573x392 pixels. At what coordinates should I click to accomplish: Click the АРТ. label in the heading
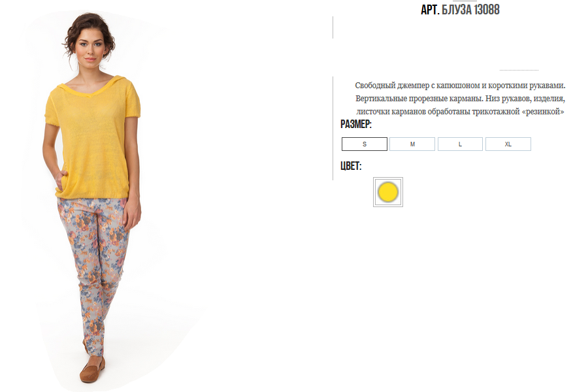pyautogui.click(x=430, y=10)
